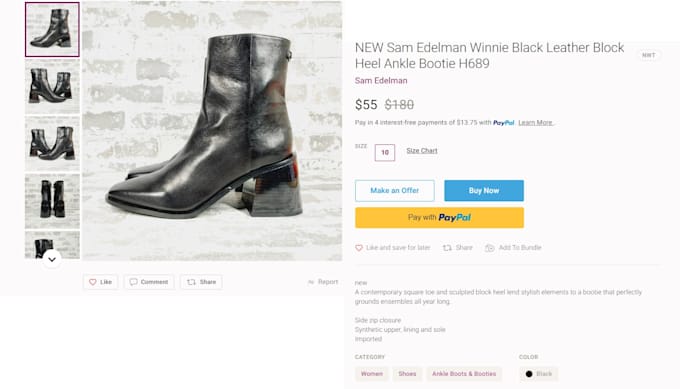
Task: Click the Share icon in the button under the main image
Action: click(x=191, y=282)
